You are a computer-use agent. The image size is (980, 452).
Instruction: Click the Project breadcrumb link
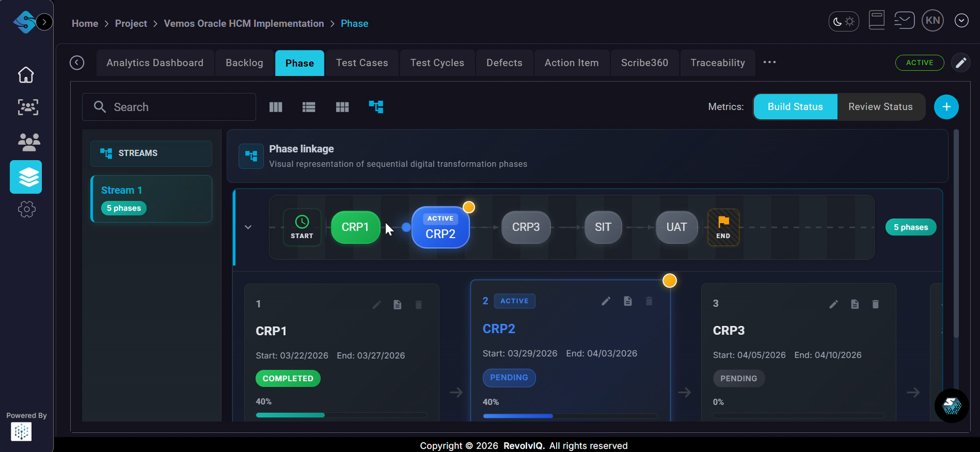coord(131,23)
